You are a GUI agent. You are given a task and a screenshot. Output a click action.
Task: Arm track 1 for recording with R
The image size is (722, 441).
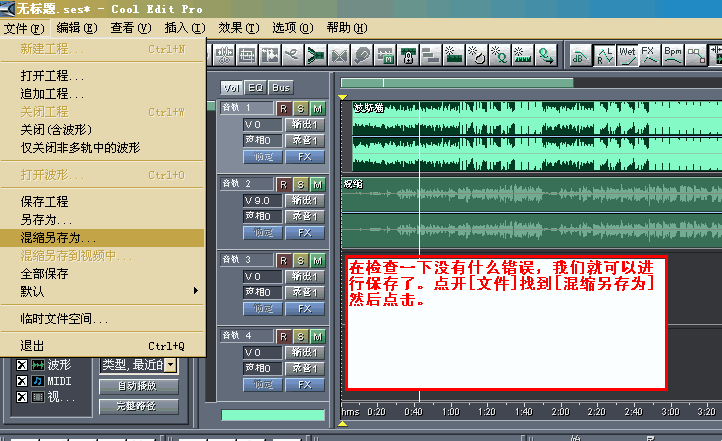(x=284, y=109)
